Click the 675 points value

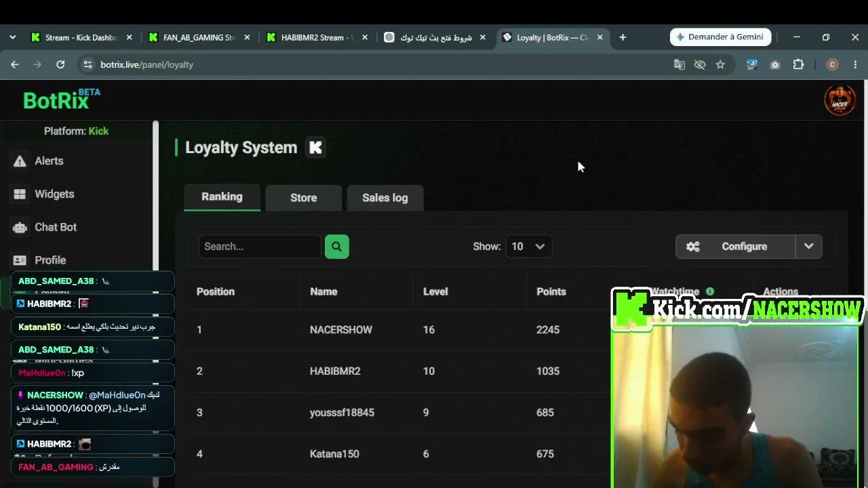click(x=545, y=454)
